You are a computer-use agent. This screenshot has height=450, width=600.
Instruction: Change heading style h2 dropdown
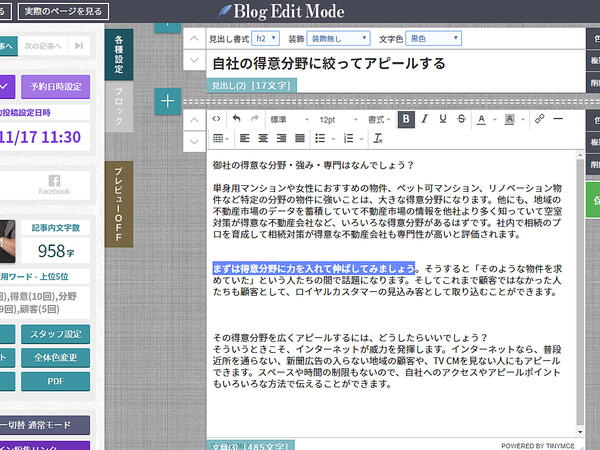(x=266, y=38)
